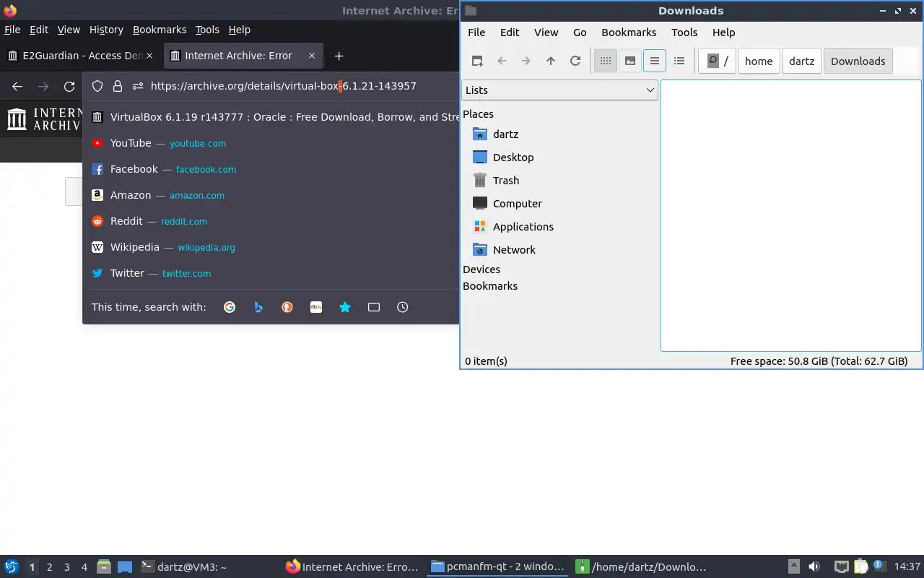Image resolution: width=924 pixels, height=578 pixels.
Task: Choose the Wikipedia suggestion
Action: (271, 247)
